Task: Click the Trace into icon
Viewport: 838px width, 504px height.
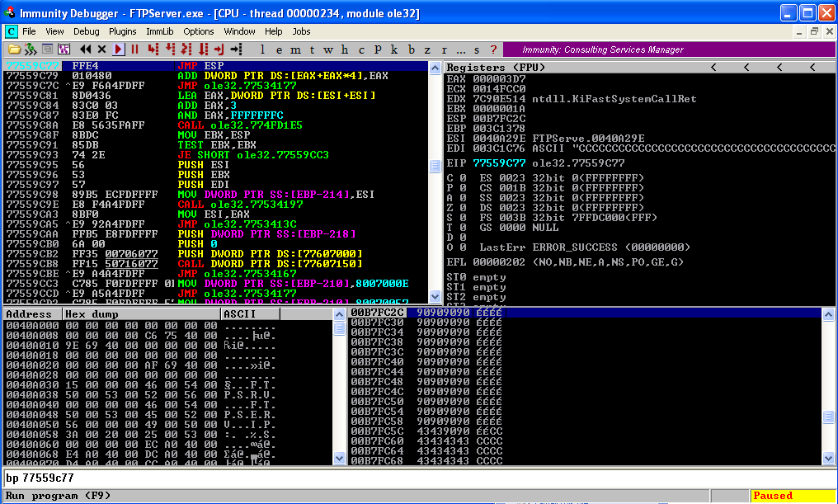Action: [x=186, y=49]
